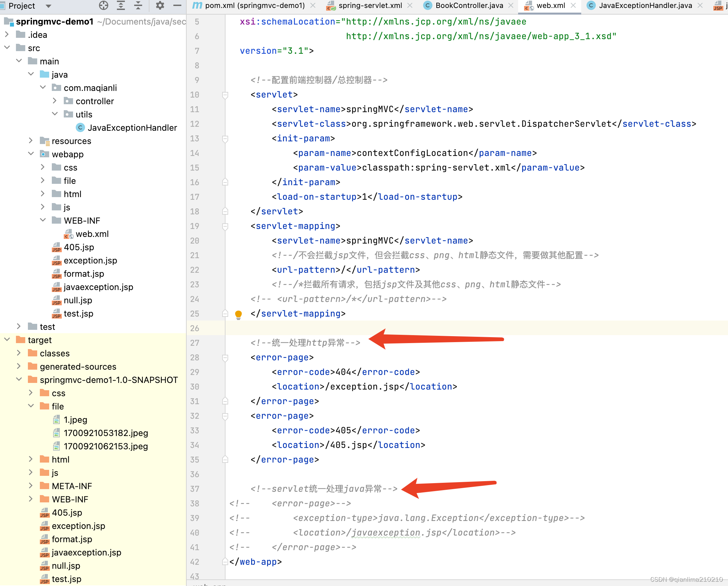
Task: Click the Collapse All icon in Project toolbar
Action: coord(138,5)
